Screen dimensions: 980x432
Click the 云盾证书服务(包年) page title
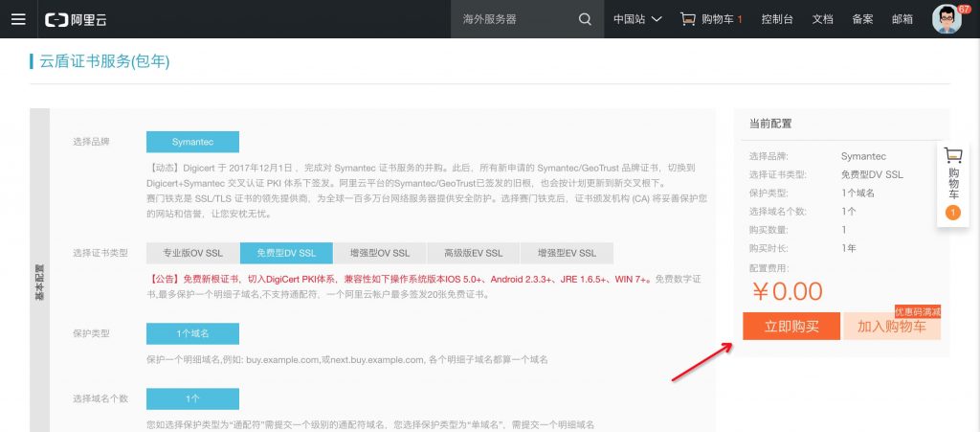[104, 61]
